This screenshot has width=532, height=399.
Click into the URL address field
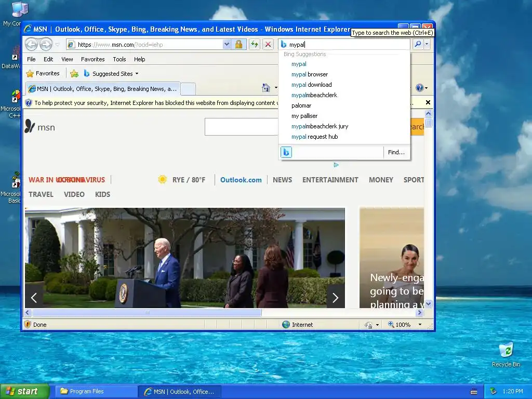(x=149, y=45)
